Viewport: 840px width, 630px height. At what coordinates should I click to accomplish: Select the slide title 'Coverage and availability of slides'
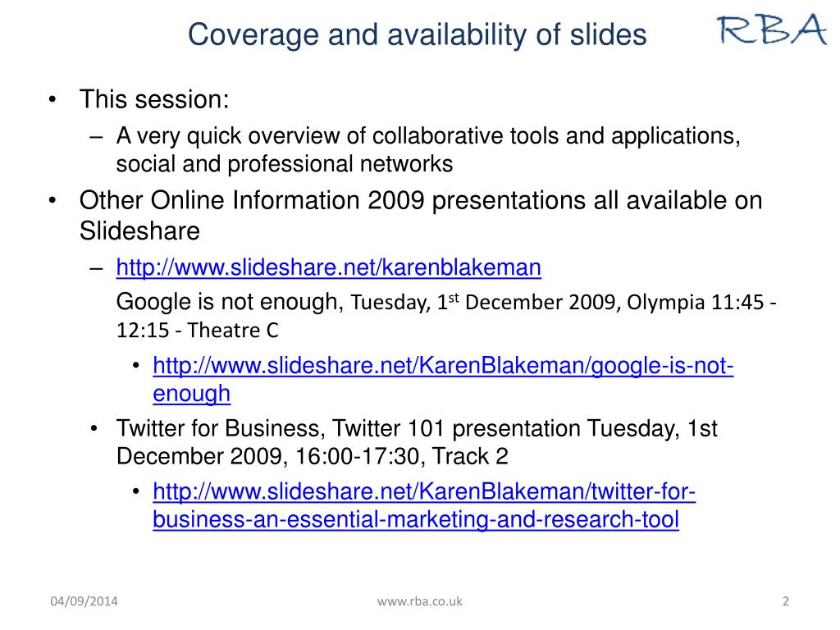click(418, 34)
